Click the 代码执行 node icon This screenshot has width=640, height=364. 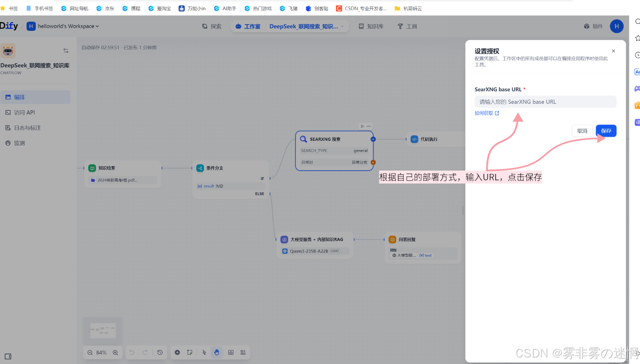pyautogui.click(x=414, y=139)
